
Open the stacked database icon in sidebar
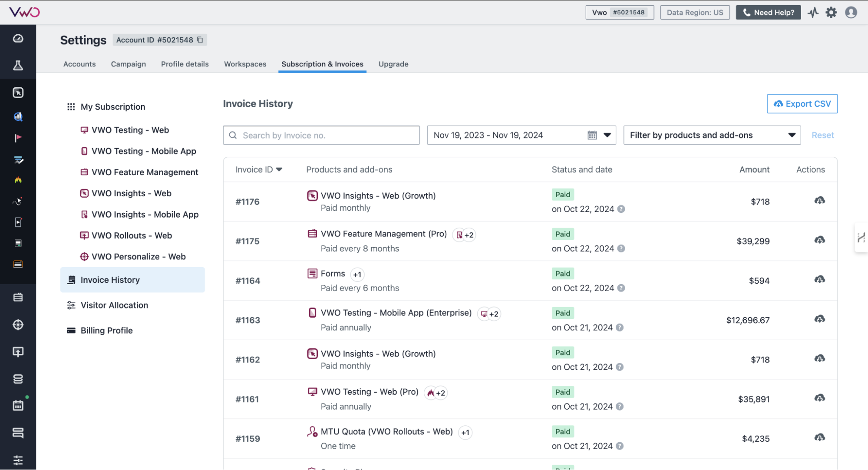(18, 379)
